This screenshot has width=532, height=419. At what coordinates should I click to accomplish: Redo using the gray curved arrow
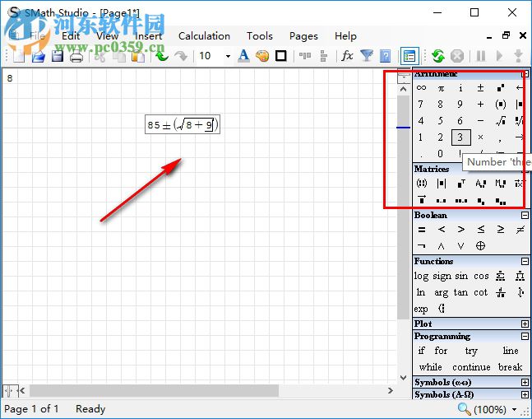coord(181,56)
